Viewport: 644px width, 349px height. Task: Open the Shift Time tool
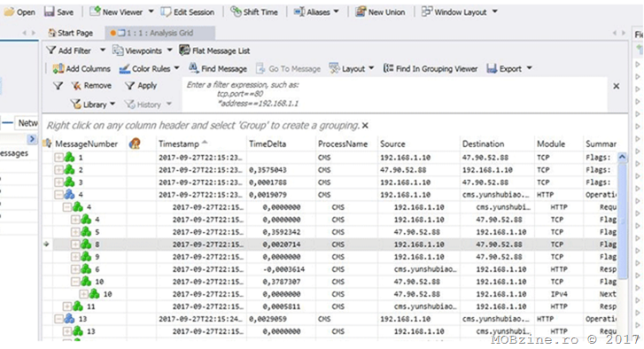254,12
